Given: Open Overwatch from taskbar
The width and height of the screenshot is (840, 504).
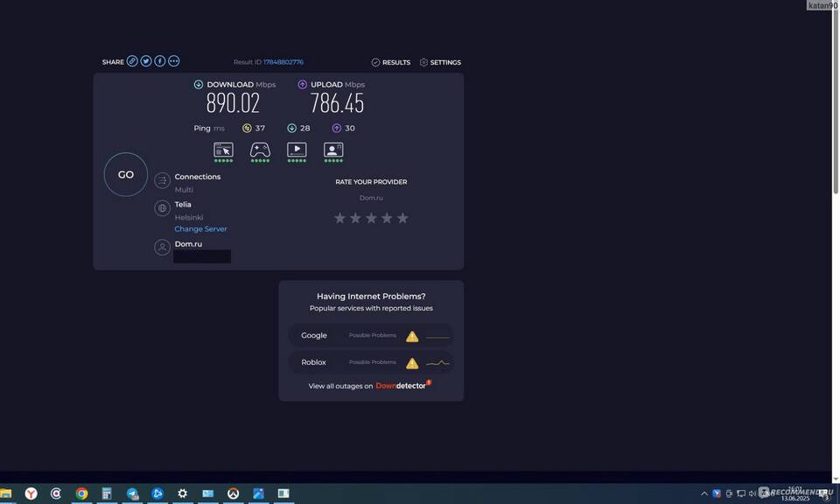Looking at the screenshot, I should (x=233, y=493).
